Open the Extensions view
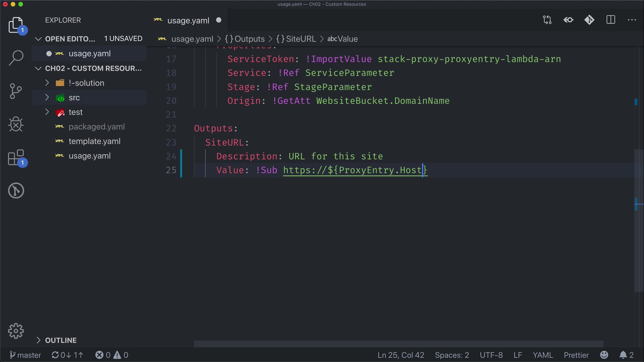The image size is (644, 362). tap(16, 158)
